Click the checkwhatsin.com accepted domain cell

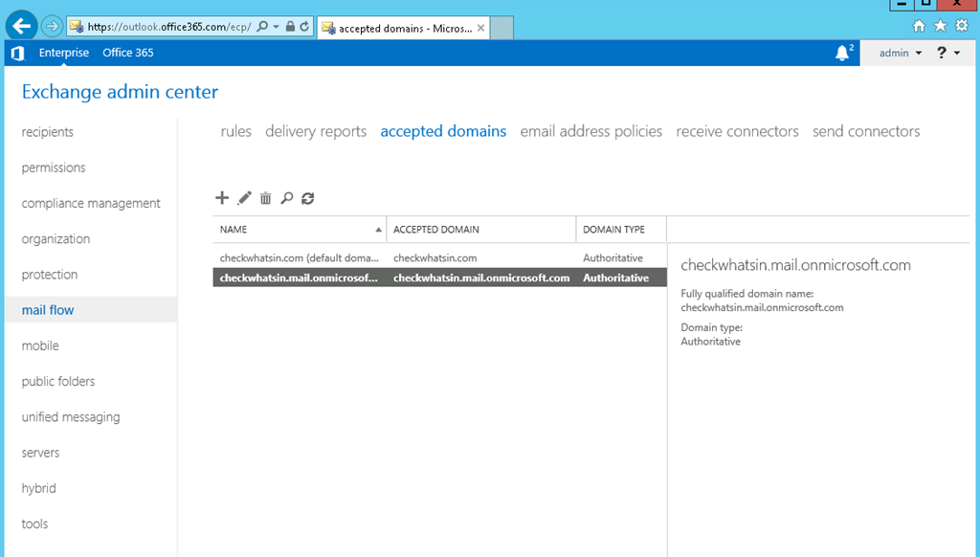coord(435,258)
